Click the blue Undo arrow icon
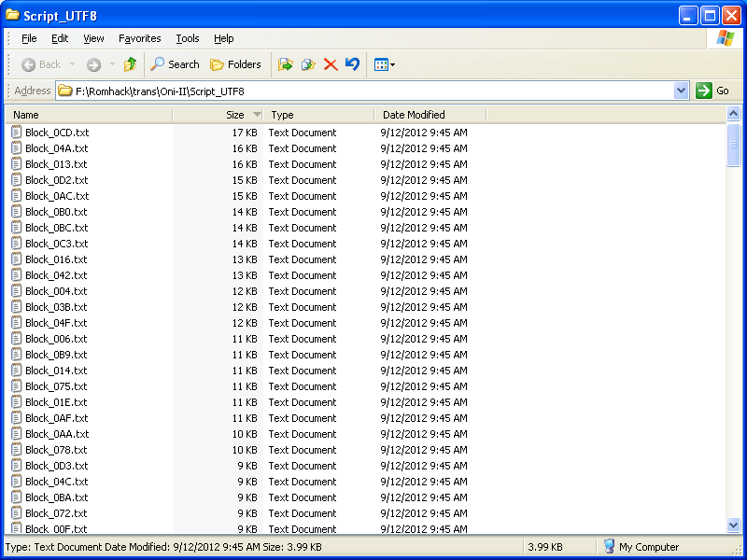Screen dimensions: 747x560 [352, 64]
